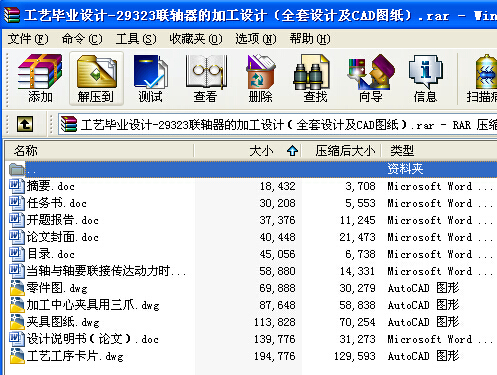Click the 资料夹 type label

tap(405, 169)
